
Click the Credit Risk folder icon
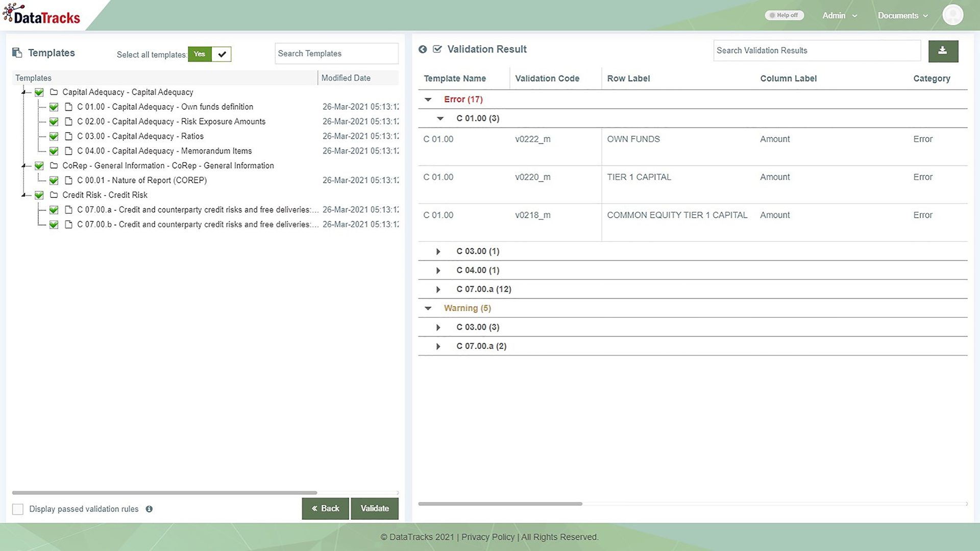coord(54,195)
